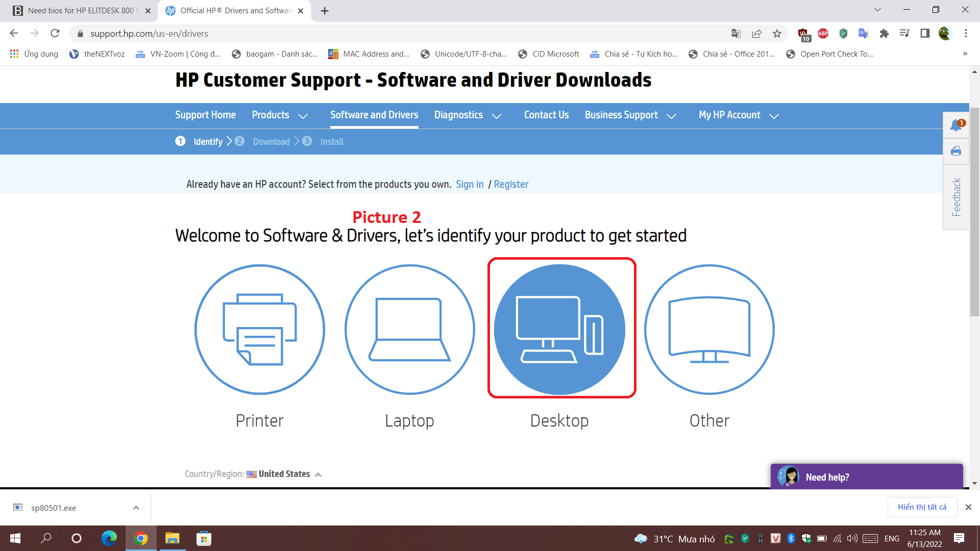The width and height of the screenshot is (980, 551).
Task: Select the Printer product icon
Action: pos(259,330)
